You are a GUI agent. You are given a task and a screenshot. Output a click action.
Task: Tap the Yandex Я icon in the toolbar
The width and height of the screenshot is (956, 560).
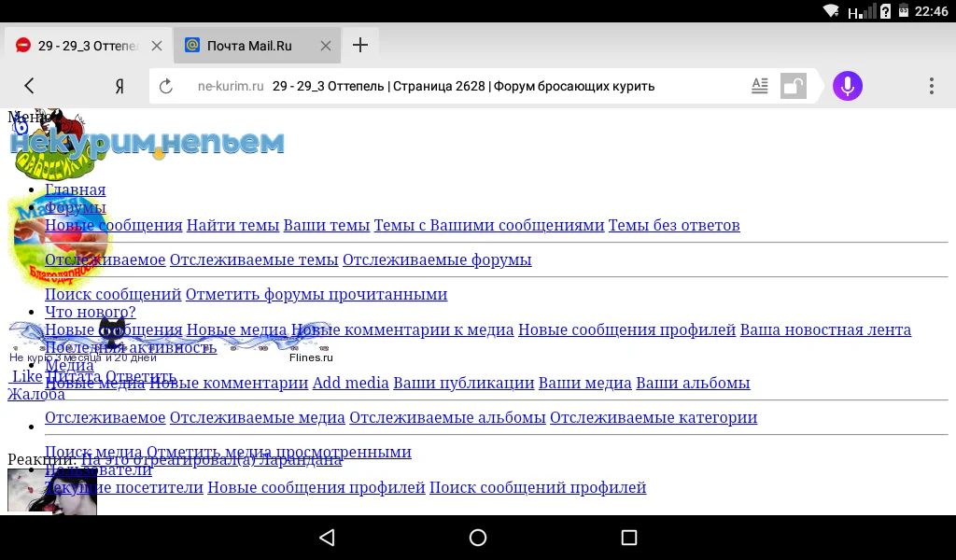click(119, 86)
